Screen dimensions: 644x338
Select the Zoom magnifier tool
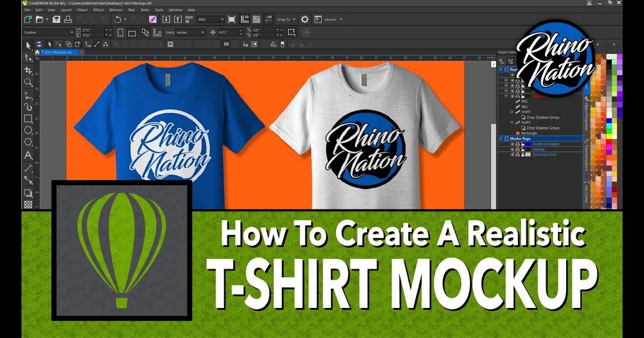click(x=28, y=83)
